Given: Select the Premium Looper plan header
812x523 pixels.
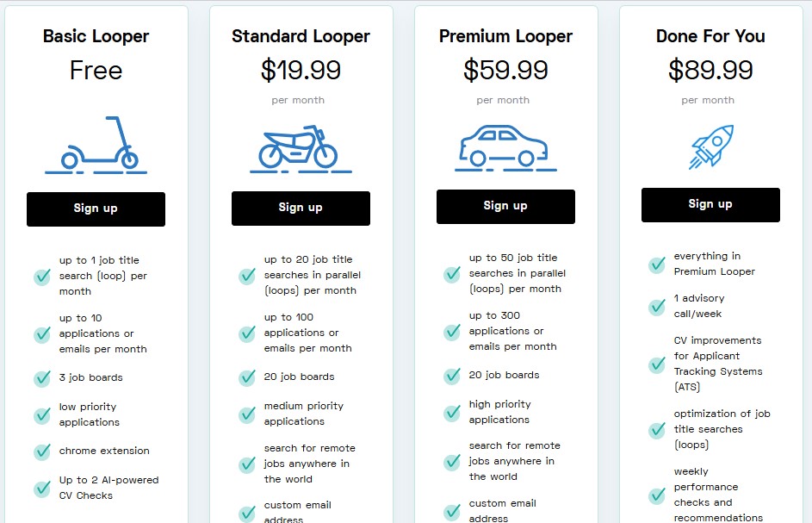Looking at the screenshot, I should [505, 36].
